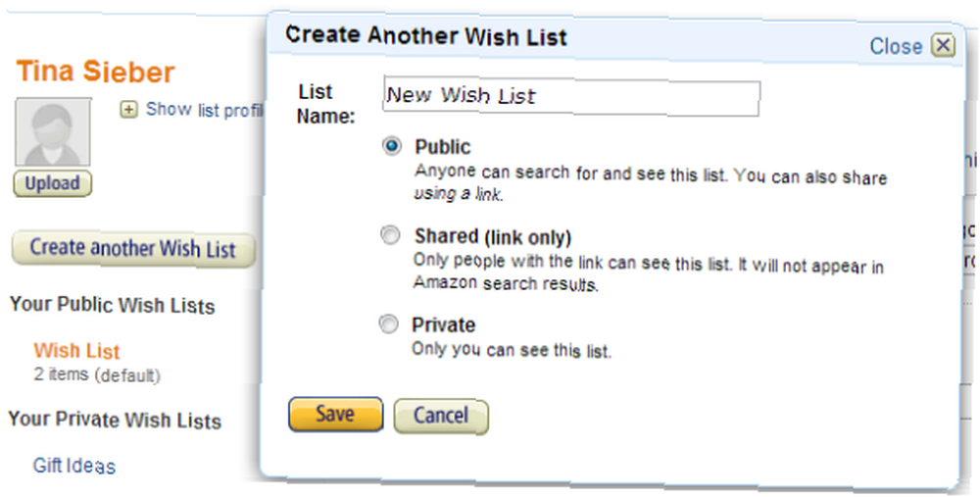Click the plus icon beside Show list profile
Viewport: 980px width, 497px height.
(x=128, y=110)
